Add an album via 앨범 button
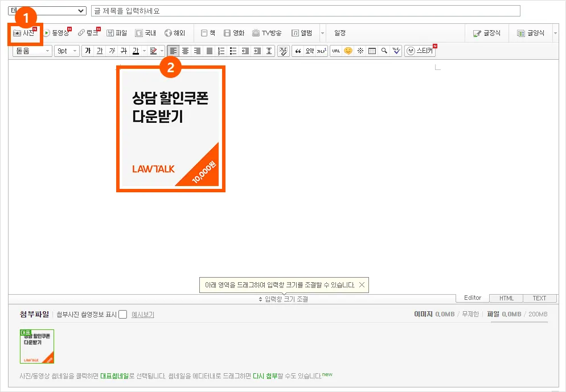Image resolution: width=566 pixels, height=392 pixels. point(302,33)
